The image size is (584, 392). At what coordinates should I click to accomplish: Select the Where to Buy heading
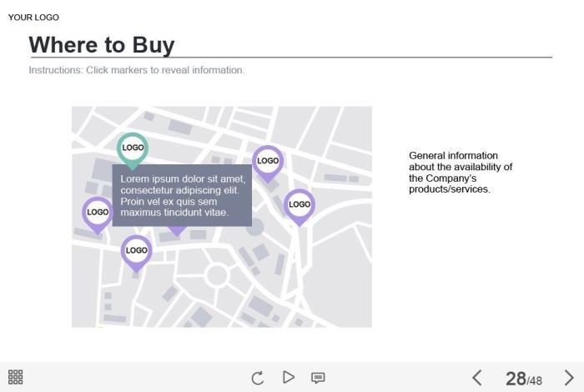point(102,44)
